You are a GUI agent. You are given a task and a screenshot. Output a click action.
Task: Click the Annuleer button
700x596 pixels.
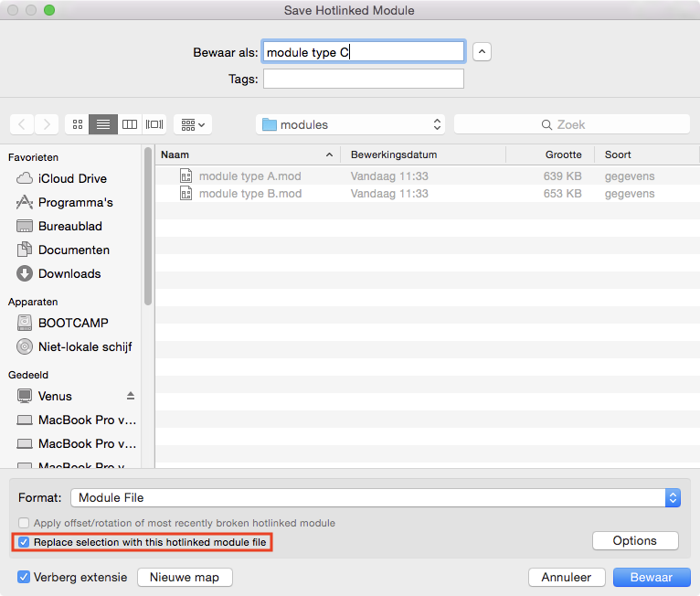point(566,577)
